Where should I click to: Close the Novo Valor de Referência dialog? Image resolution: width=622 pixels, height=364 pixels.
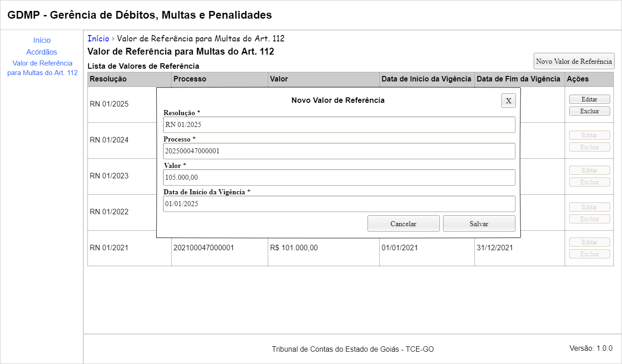(x=508, y=101)
